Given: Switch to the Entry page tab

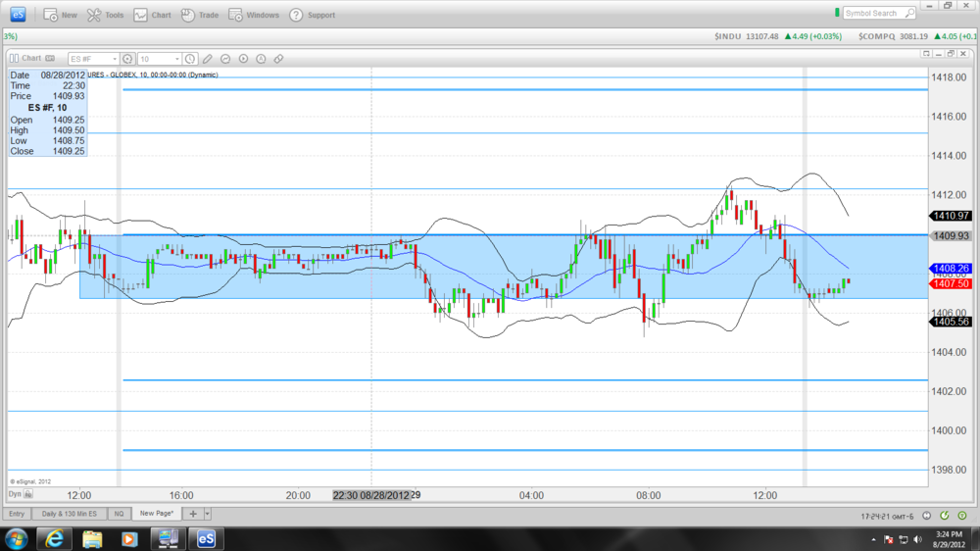Looking at the screenshot, I should [x=17, y=514].
